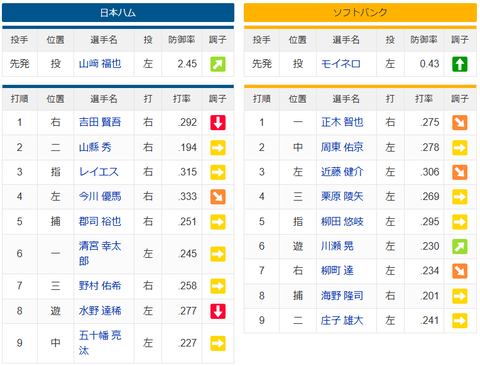The height and width of the screenshot is (366, 480).
Task: Click batting average .295
Action: (430, 222)
